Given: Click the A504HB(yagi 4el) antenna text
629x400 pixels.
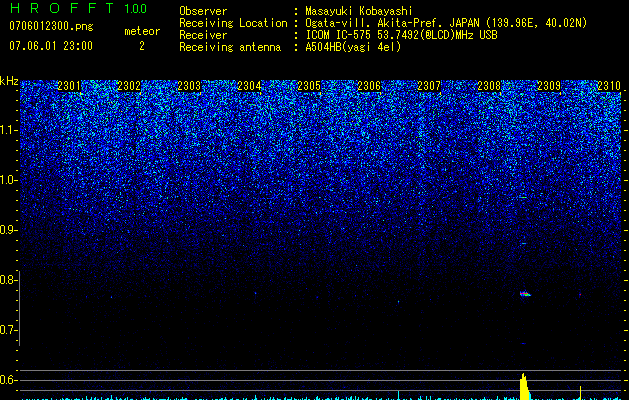Looking at the screenshot, I should tap(353, 47).
